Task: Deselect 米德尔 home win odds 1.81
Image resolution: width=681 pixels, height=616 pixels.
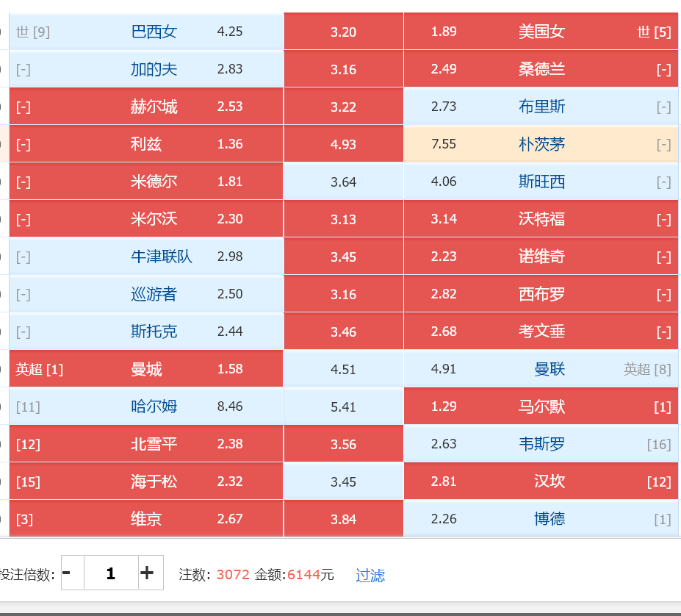Action: tap(146, 182)
